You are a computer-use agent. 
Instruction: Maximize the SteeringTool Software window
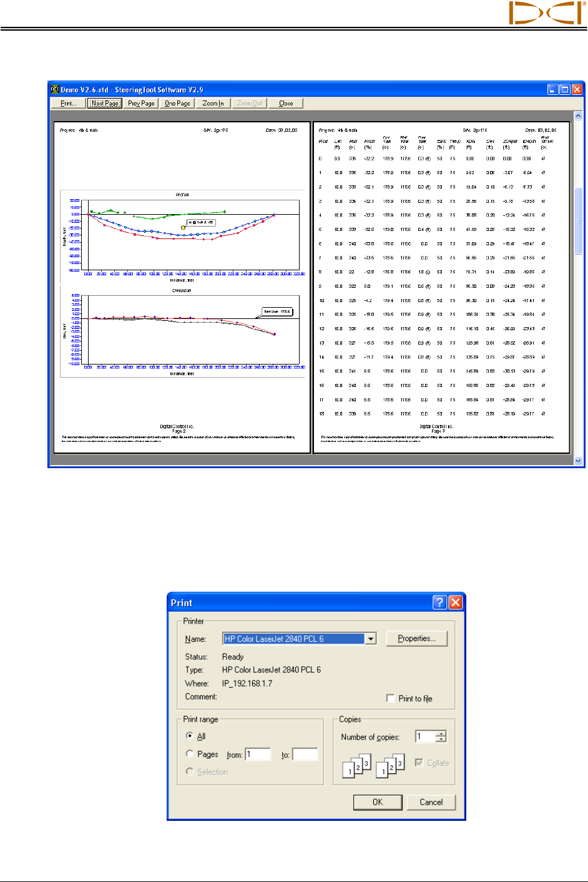(565, 89)
